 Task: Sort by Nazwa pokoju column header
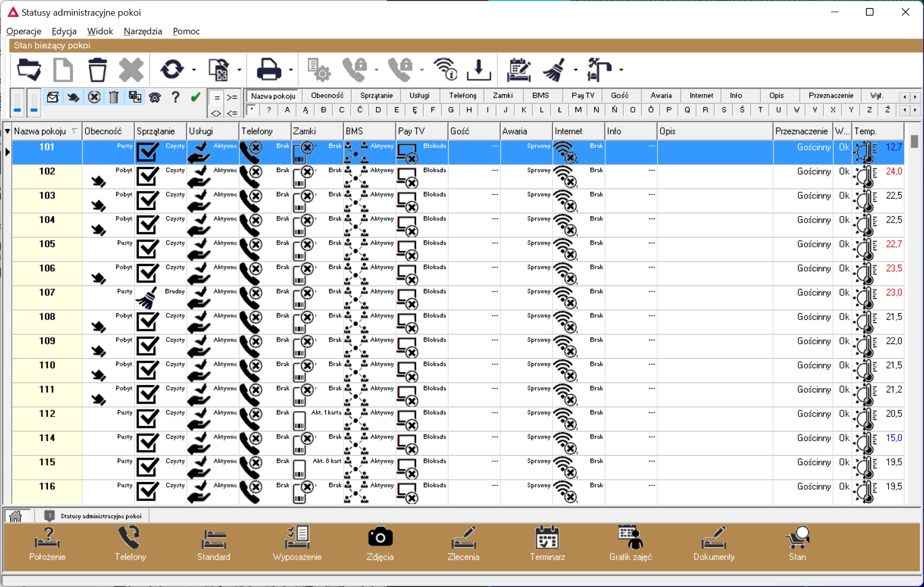[47, 131]
